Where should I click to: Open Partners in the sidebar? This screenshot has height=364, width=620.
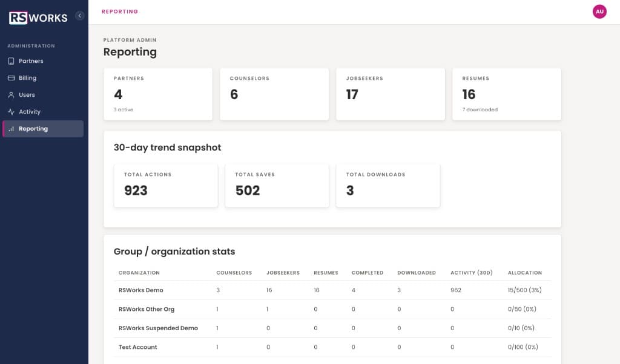click(43, 61)
